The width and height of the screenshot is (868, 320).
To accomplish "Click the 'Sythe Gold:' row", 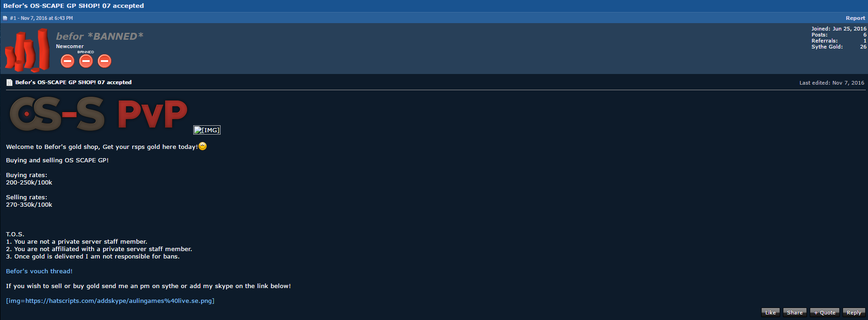I will point(839,47).
